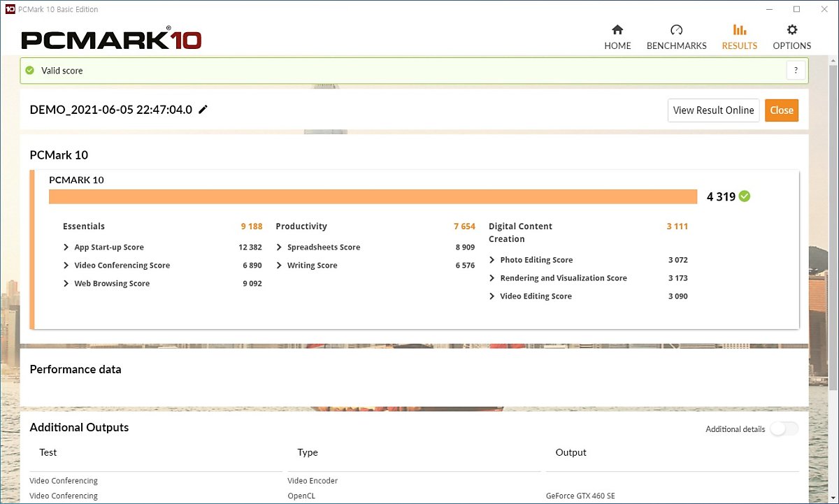
Task: Click the Web Browsing value 9 092
Action: click(x=252, y=284)
